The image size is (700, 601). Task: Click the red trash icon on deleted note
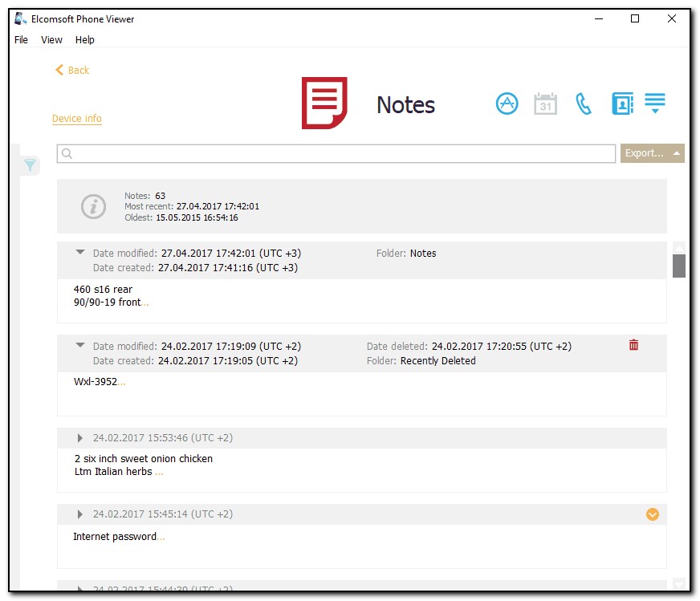click(633, 345)
